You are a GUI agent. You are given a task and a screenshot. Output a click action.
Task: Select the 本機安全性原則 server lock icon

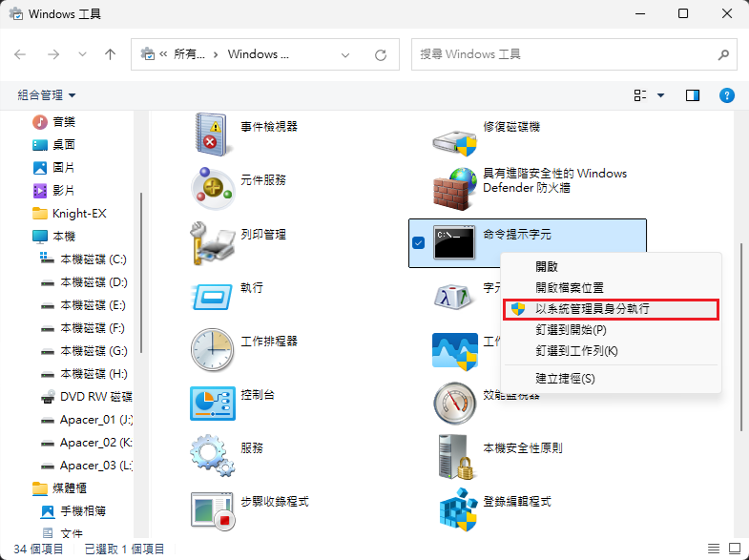[456, 457]
